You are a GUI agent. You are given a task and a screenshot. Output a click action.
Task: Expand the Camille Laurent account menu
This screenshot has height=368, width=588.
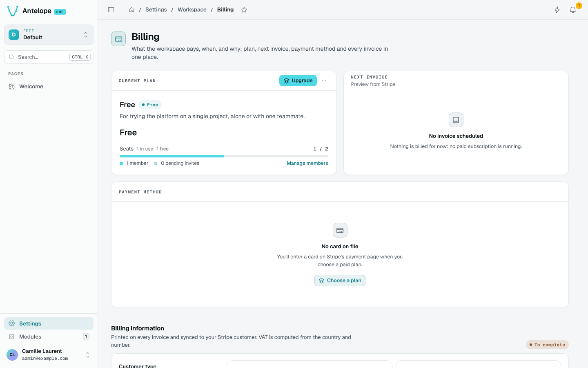[x=49, y=355]
